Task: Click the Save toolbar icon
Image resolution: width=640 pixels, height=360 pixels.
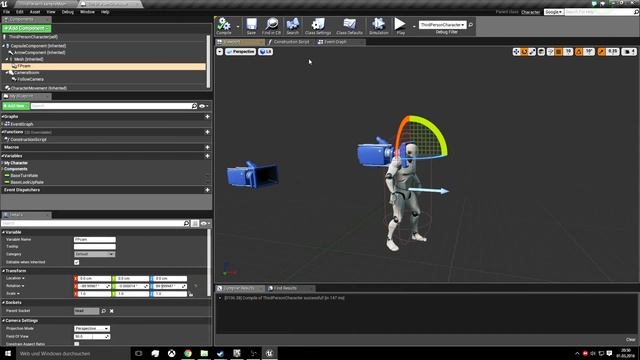Action: 251,26
